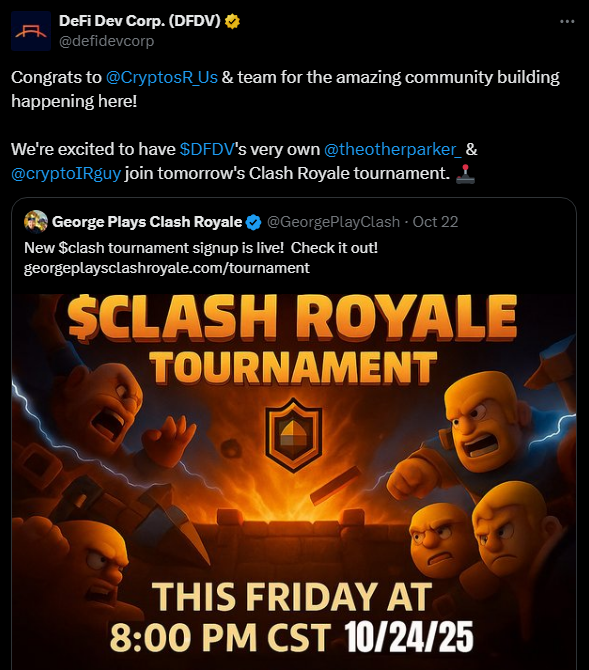The image size is (589, 670).
Task: Open the quoted tweet signup text
Action: [201, 248]
